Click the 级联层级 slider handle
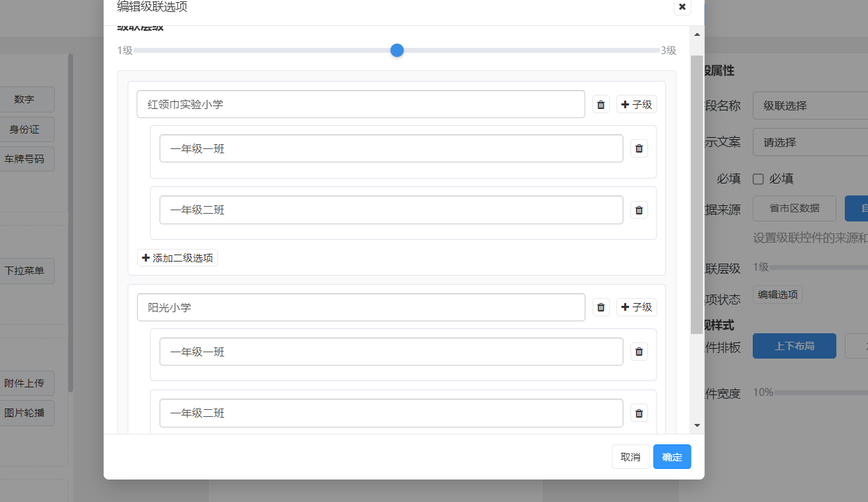 (x=397, y=51)
